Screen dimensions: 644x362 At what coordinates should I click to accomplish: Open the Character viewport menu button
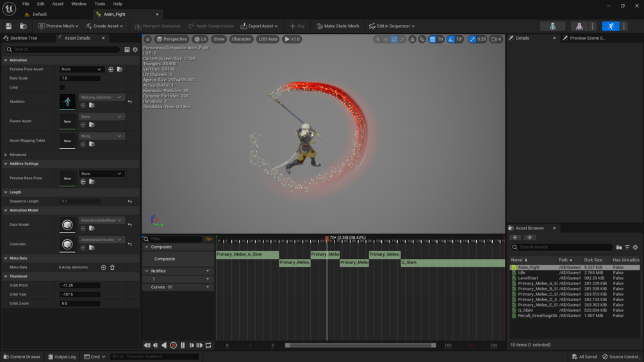(x=241, y=39)
